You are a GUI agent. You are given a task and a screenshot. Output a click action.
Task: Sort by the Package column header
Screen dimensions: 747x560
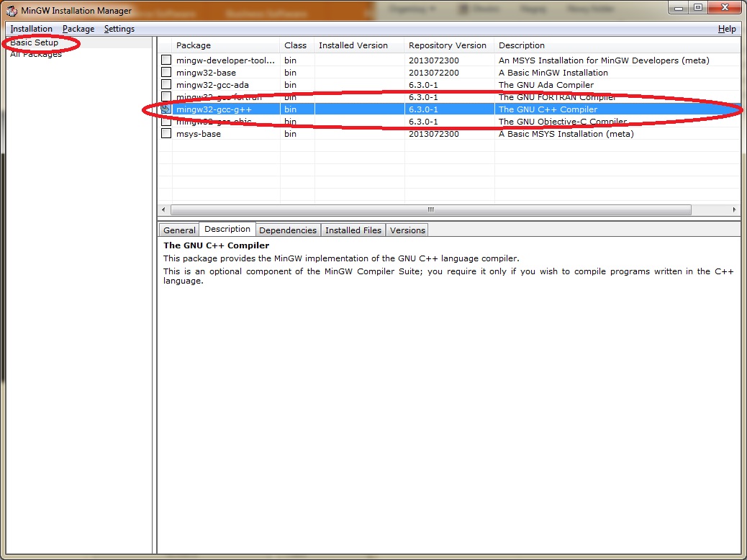(226, 45)
